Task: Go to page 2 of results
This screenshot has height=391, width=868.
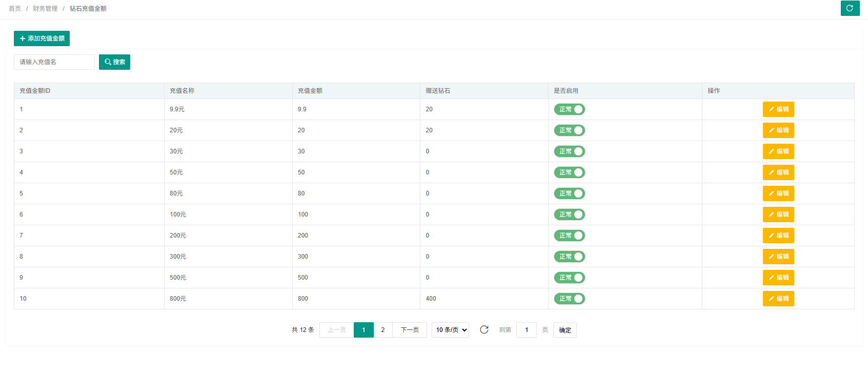Action: (x=382, y=330)
